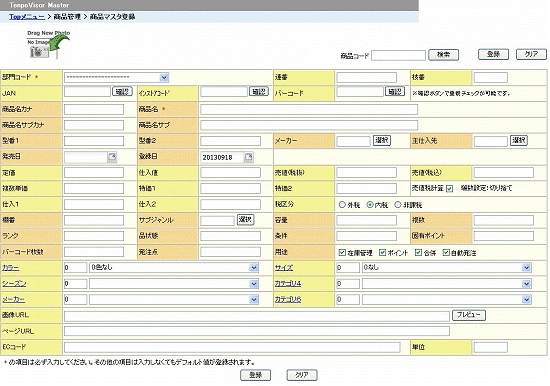
Task: Focus the 商品名カナ input field
Action: (94, 109)
